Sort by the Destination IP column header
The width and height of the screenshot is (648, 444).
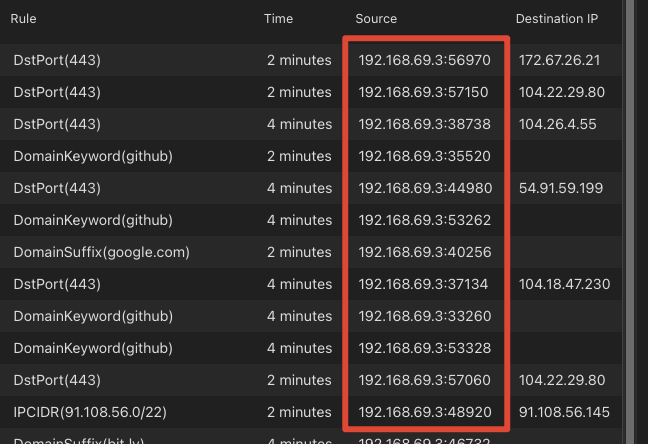pos(557,19)
